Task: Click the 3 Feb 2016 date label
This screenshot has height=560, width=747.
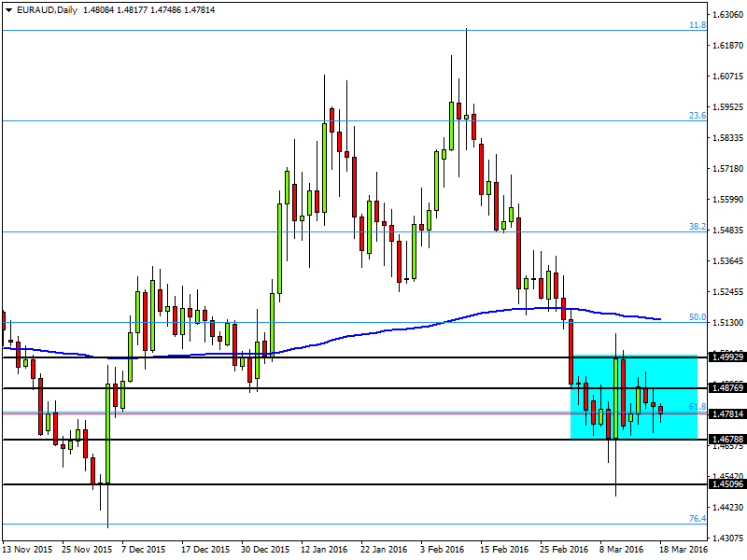Action: coord(443,549)
